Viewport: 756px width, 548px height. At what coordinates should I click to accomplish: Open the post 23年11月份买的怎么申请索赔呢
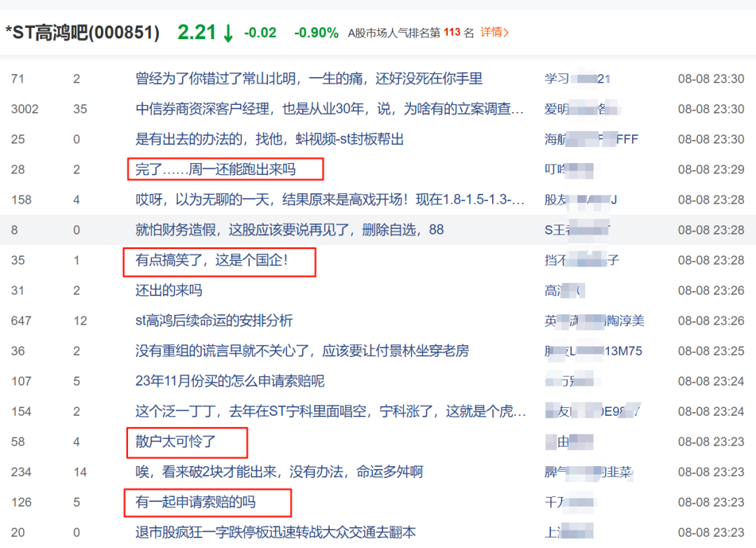pos(231,381)
